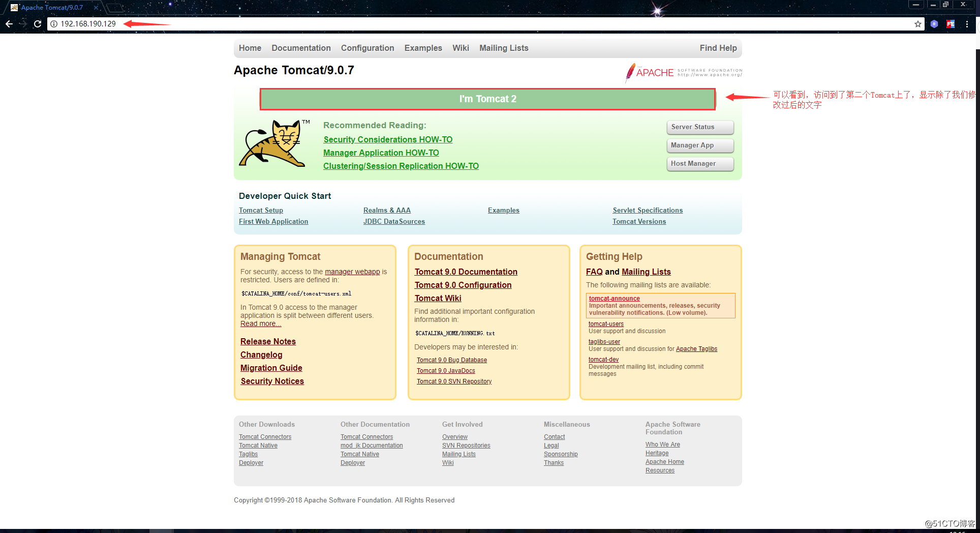Click Mailing Lists link under Getting Help
Screen dimensions: 980x533
tap(646, 272)
